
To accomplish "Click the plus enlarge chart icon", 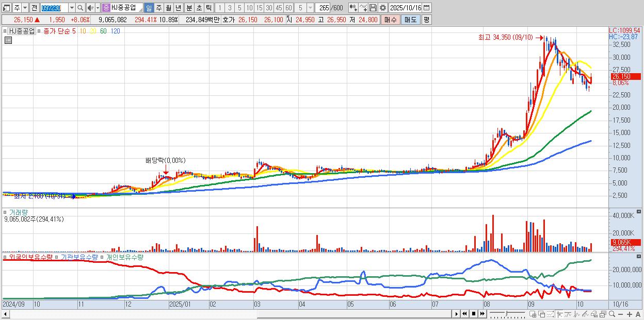I will pos(630,314).
